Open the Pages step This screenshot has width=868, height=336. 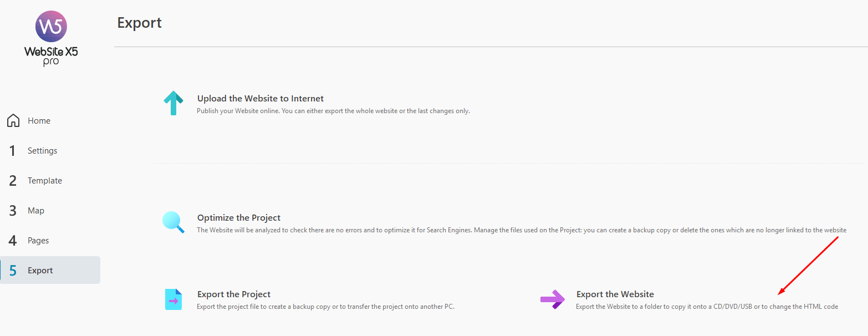[x=38, y=241]
